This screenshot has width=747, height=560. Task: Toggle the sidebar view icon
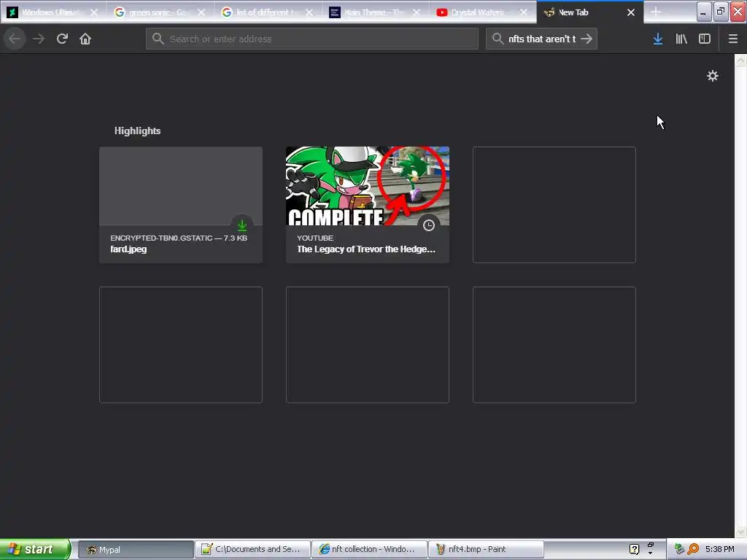705,39
